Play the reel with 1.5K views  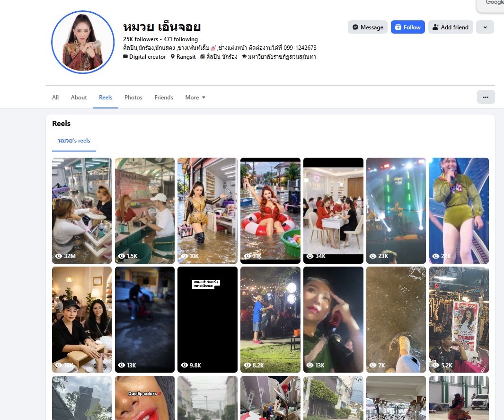coord(145,211)
